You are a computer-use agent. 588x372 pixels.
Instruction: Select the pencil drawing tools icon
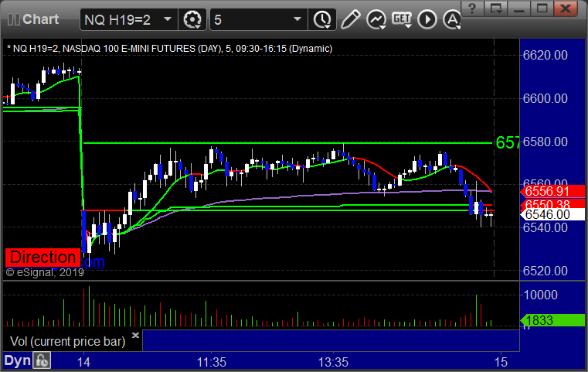tap(350, 19)
